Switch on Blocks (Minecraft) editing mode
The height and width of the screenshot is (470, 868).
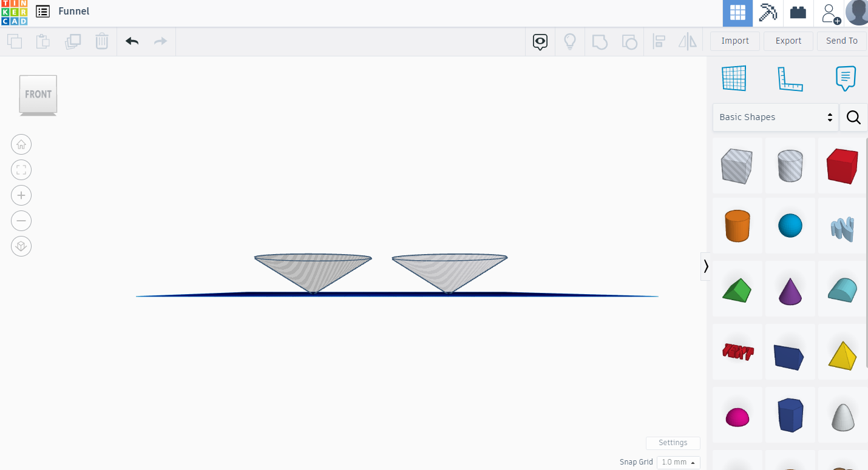click(768, 13)
